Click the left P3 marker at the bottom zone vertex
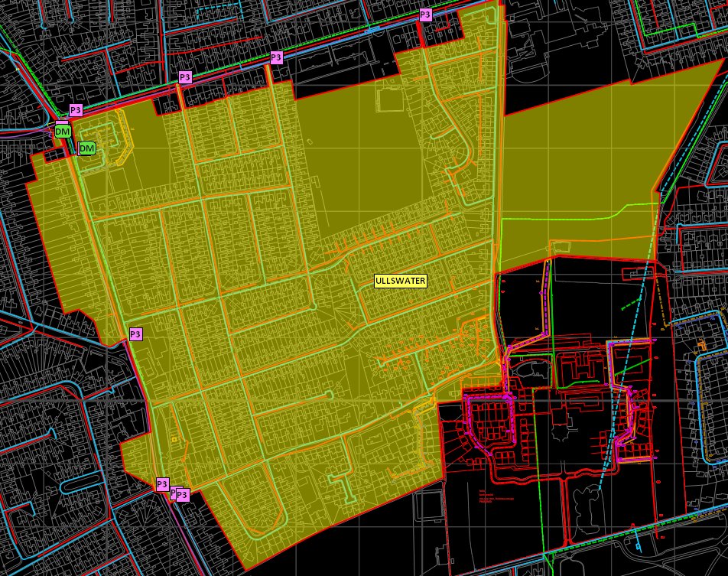Screen dimensions: 728x576 coord(163,484)
